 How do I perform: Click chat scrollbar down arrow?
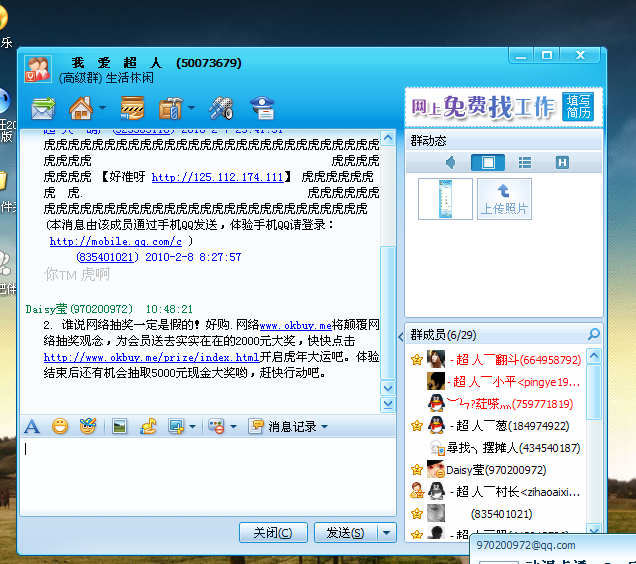tap(388, 388)
